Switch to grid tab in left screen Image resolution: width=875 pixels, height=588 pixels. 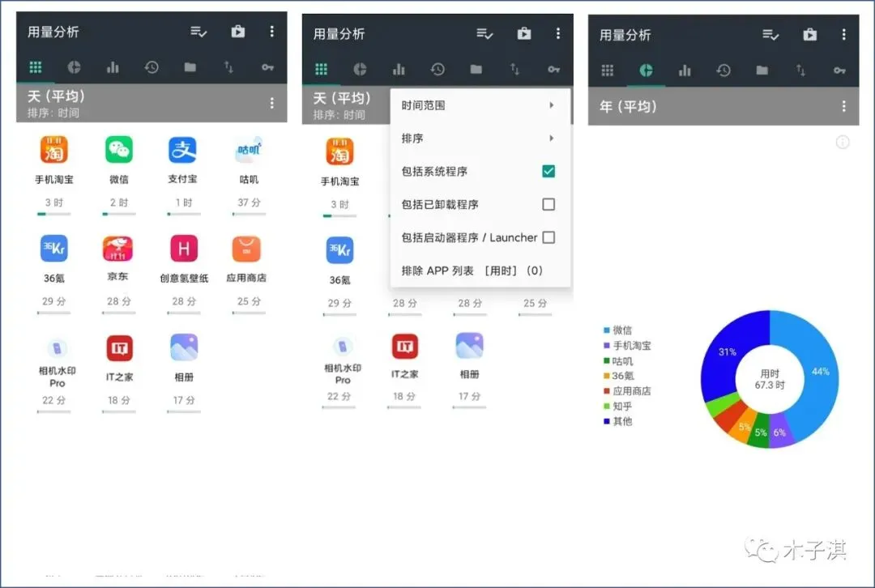[x=36, y=67]
